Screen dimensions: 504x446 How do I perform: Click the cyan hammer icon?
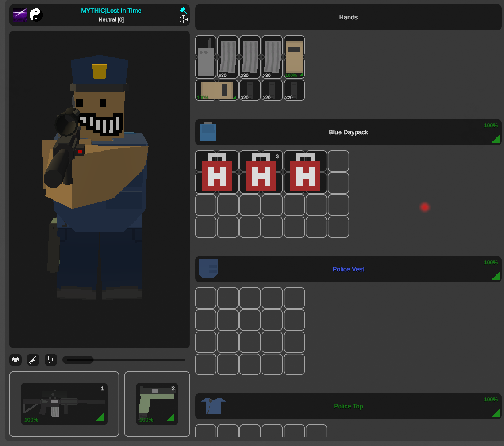pos(184,10)
